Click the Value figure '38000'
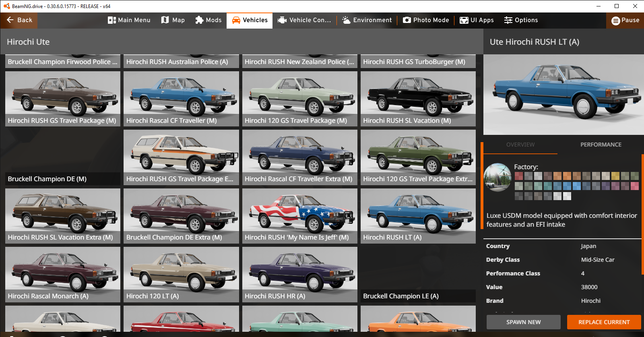 tap(589, 287)
